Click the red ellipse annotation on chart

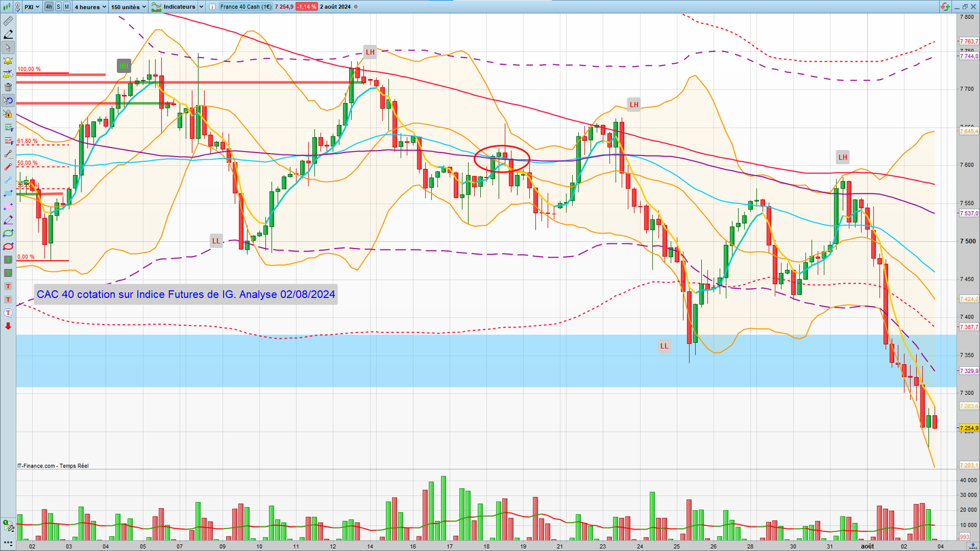tap(502, 159)
